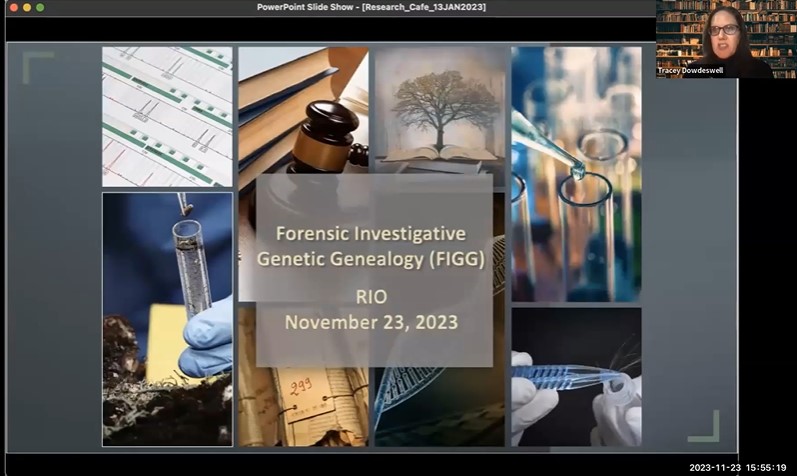Click the Forensic Investigative Genetic Genealogy title

371,246
